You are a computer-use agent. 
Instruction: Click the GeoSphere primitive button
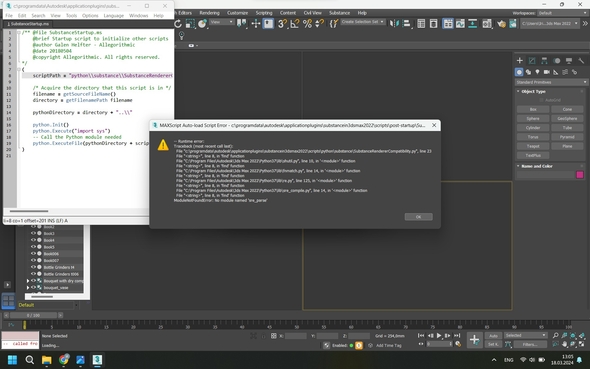(567, 118)
